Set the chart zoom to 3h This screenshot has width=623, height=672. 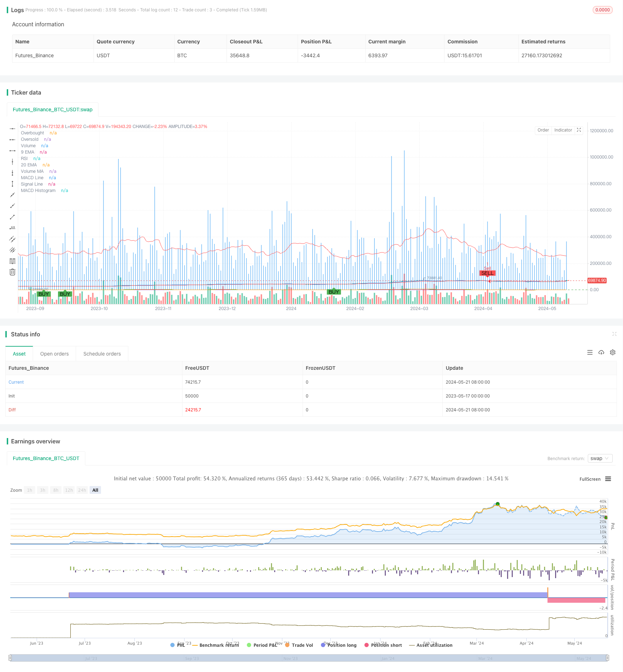click(43, 490)
